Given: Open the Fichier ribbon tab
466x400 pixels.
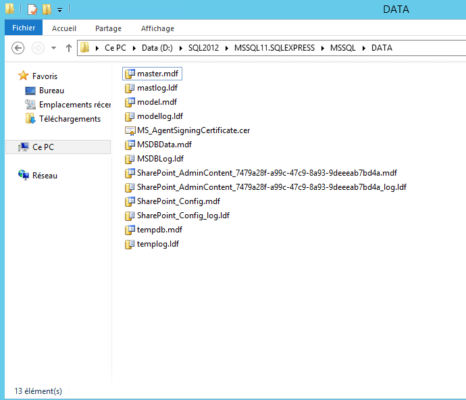Looking at the screenshot, I should [x=23, y=28].
